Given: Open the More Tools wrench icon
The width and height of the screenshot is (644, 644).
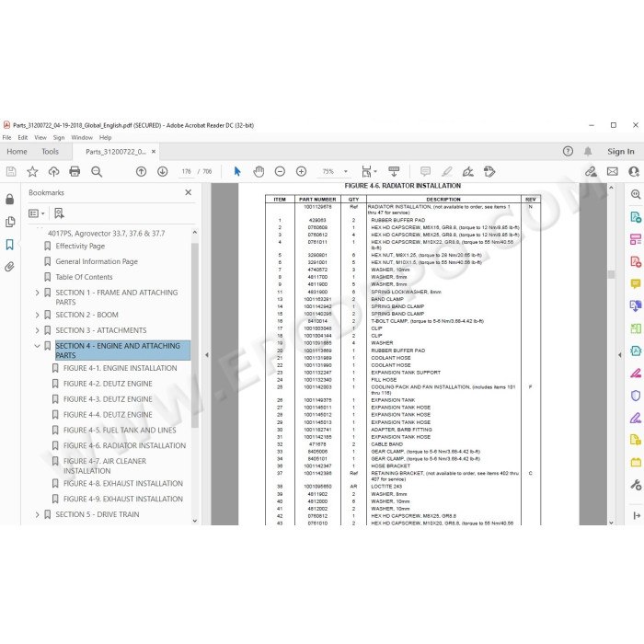Looking at the screenshot, I should click(636, 485).
